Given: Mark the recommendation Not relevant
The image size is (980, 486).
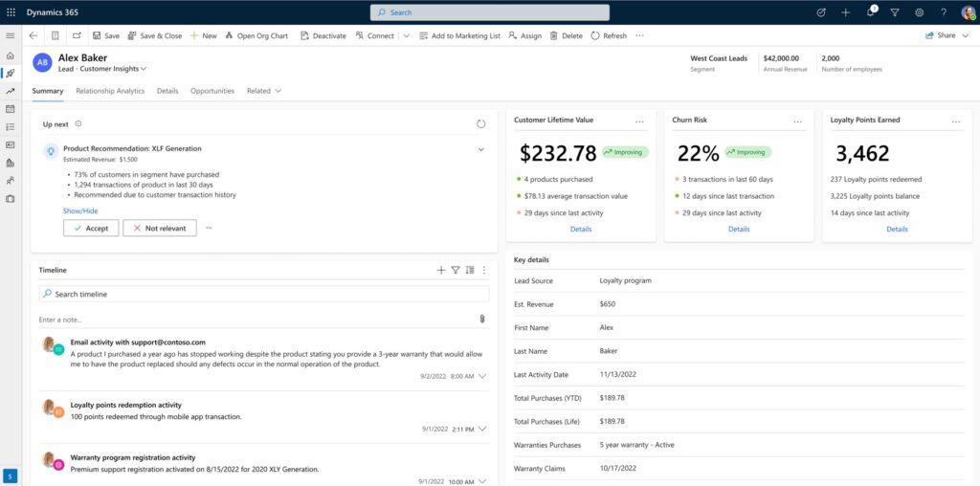Looking at the screenshot, I should coord(160,228).
